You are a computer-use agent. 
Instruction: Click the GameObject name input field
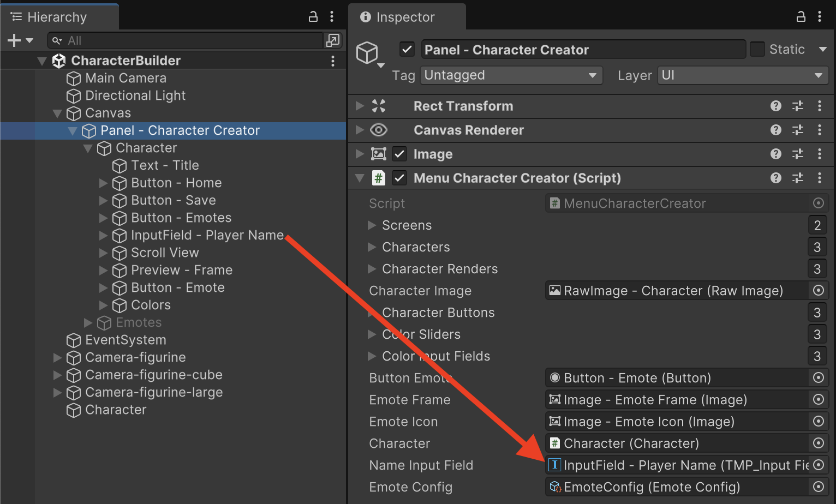pyautogui.click(x=583, y=50)
